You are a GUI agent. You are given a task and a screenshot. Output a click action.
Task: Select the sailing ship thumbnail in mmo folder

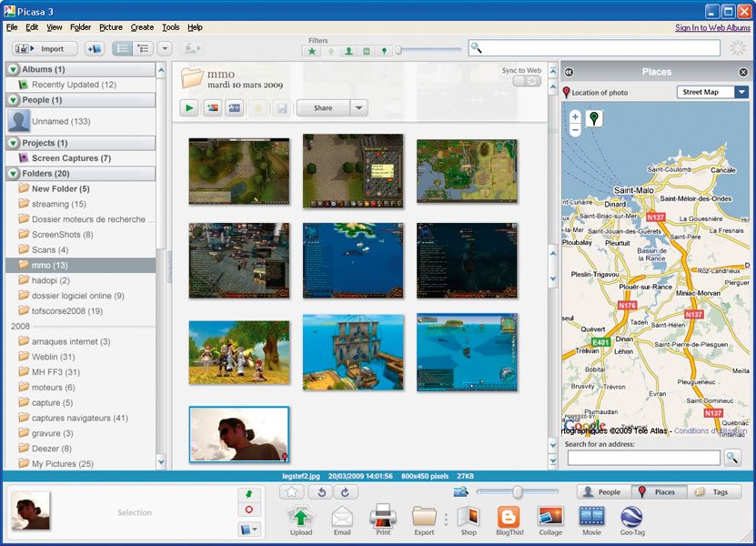click(x=353, y=352)
